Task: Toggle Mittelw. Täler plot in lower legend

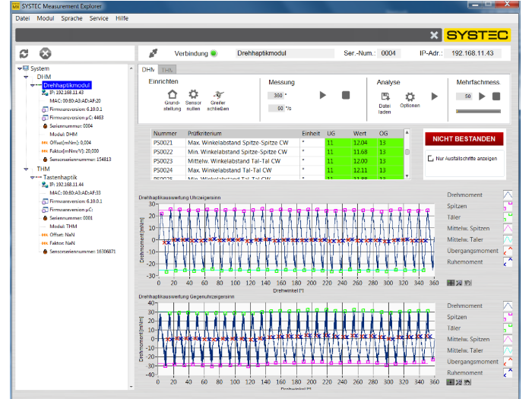Action: coord(508,350)
